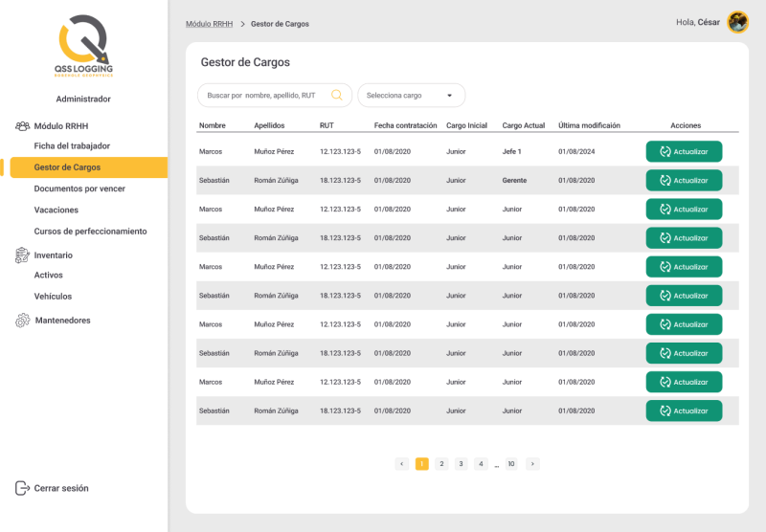
Task: Jump to page 10 in pagination
Action: pyautogui.click(x=511, y=464)
